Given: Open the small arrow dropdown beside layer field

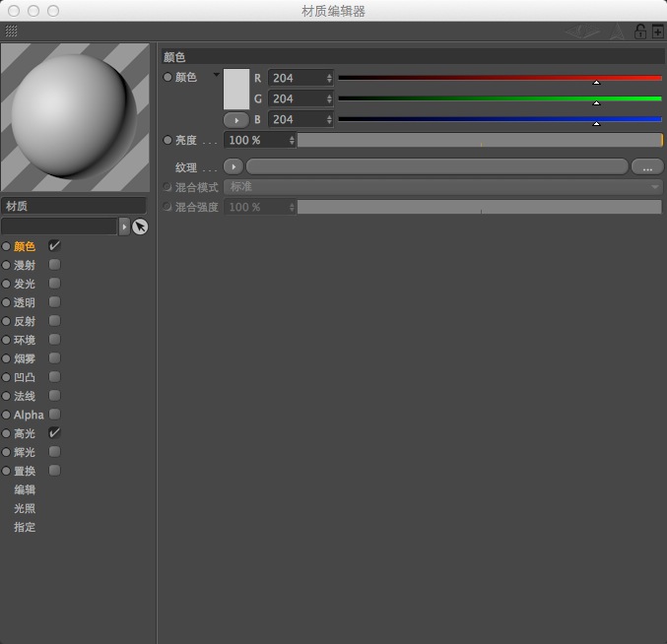Looking at the screenshot, I should [124, 226].
